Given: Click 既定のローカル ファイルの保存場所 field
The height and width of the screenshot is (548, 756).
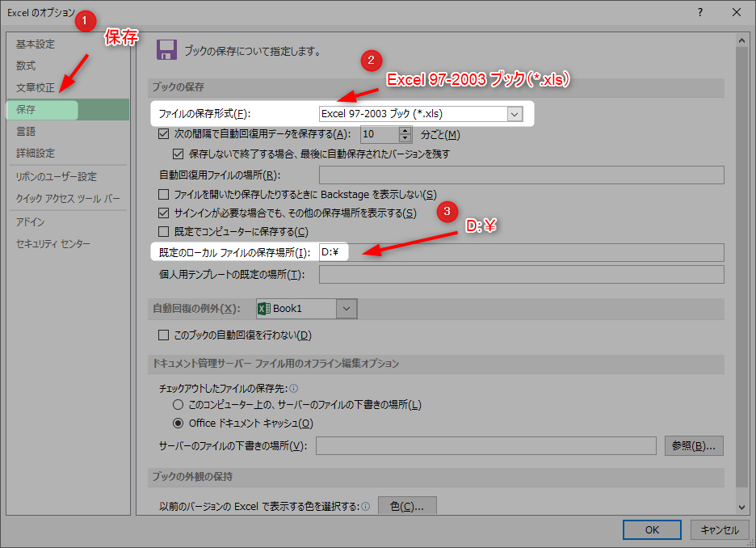Looking at the screenshot, I should (x=521, y=252).
